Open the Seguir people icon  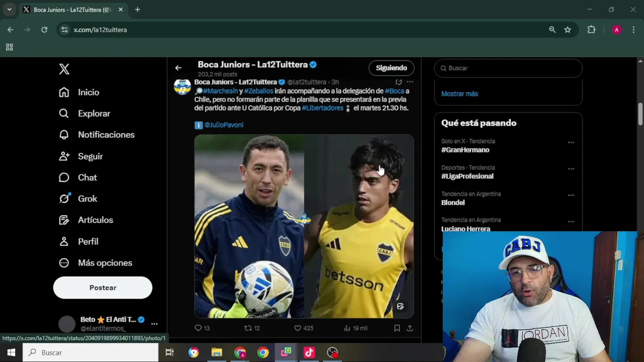(x=64, y=156)
